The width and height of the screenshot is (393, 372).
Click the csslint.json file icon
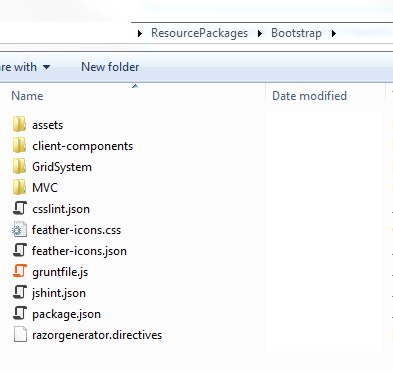pyautogui.click(x=20, y=208)
